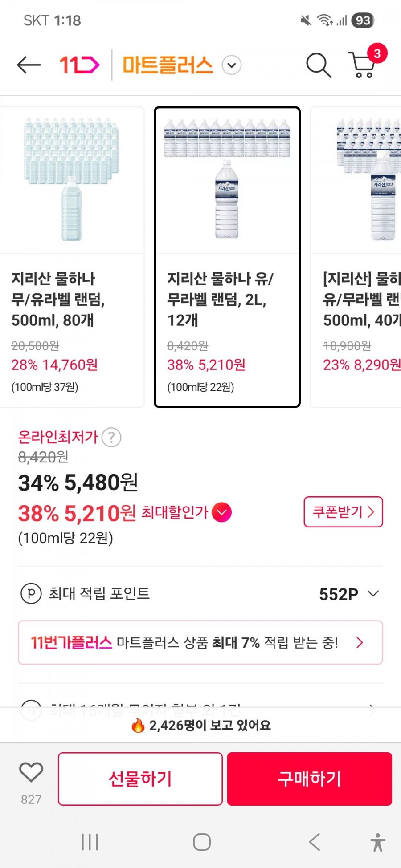Expand the 마트플러스 dropdown arrow
Image resolution: width=401 pixels, height=868 pixels.
point(232,65)
